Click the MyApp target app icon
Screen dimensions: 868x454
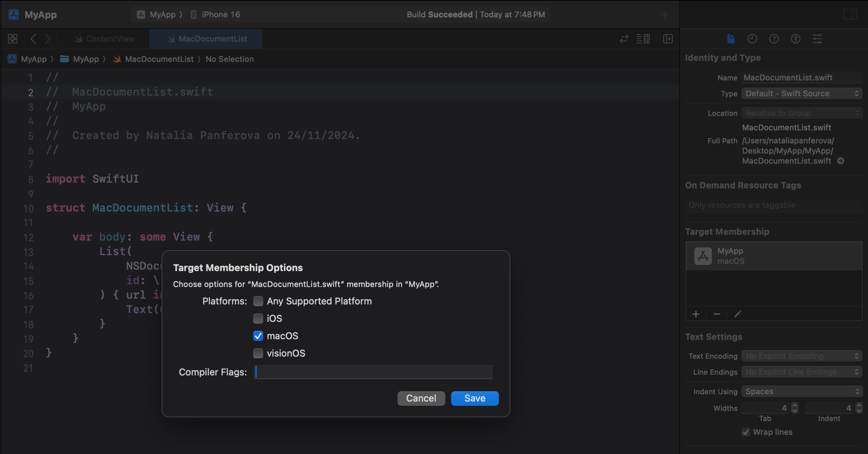pos(703,256)
